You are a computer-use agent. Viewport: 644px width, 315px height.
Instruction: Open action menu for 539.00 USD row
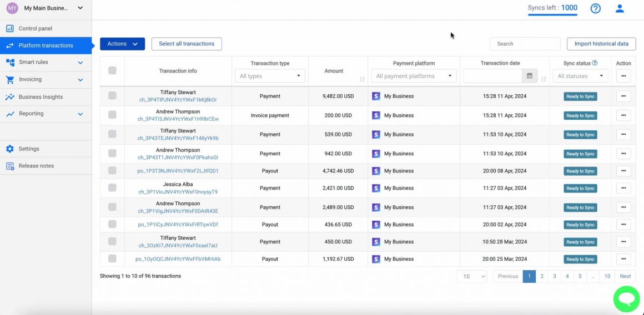(x=623, y=135)
